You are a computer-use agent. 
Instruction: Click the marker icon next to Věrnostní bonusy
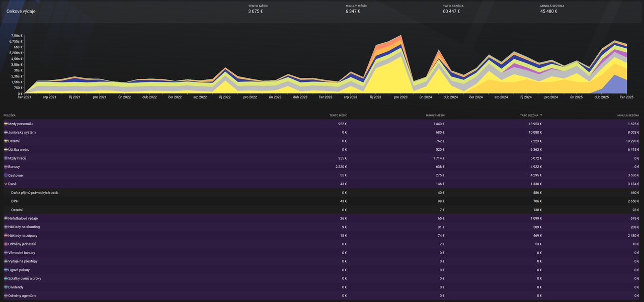click(x=6, y=253)
